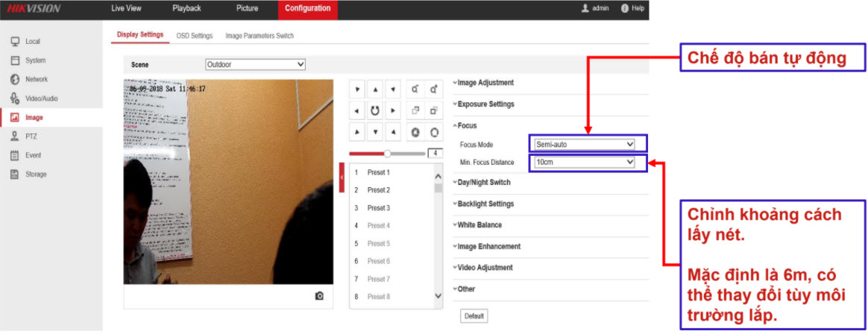Open the Min. Focus Distance dropdown
Image resolution: width=868 pixels, height=334 pixels.
pyautogui.click(x=584, y=162)
